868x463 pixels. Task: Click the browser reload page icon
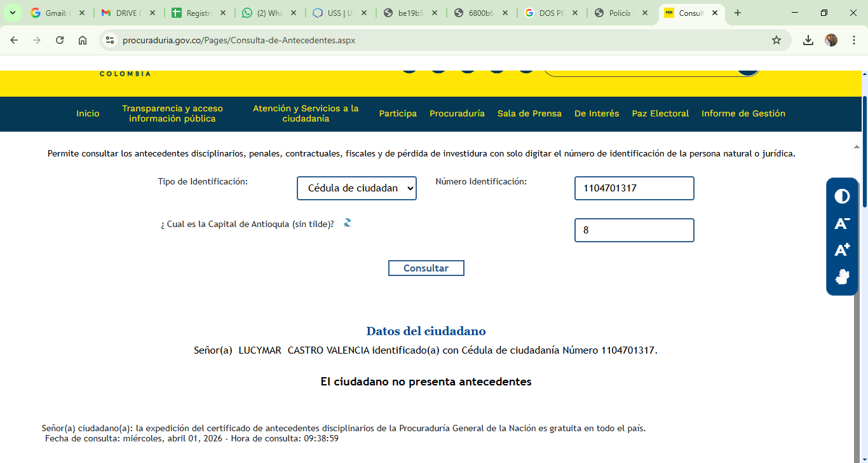click(x=60, y=40)
